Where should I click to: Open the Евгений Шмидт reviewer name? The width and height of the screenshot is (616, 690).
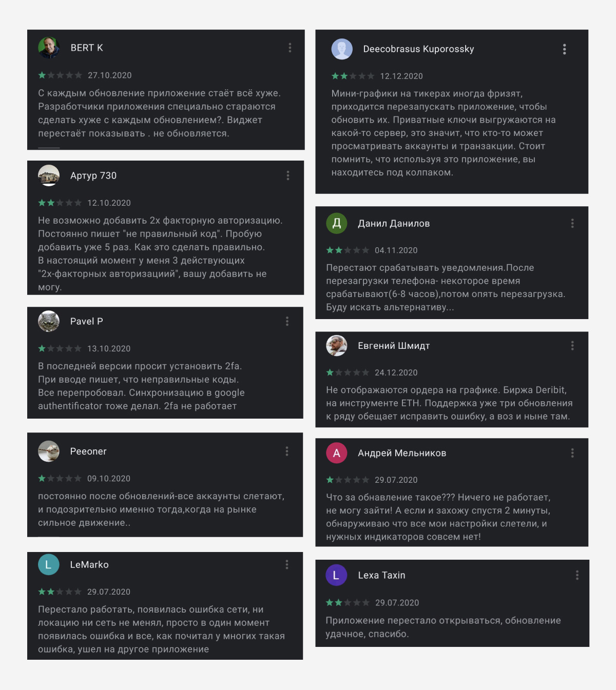pyautogui.click(x=394, y=346)
